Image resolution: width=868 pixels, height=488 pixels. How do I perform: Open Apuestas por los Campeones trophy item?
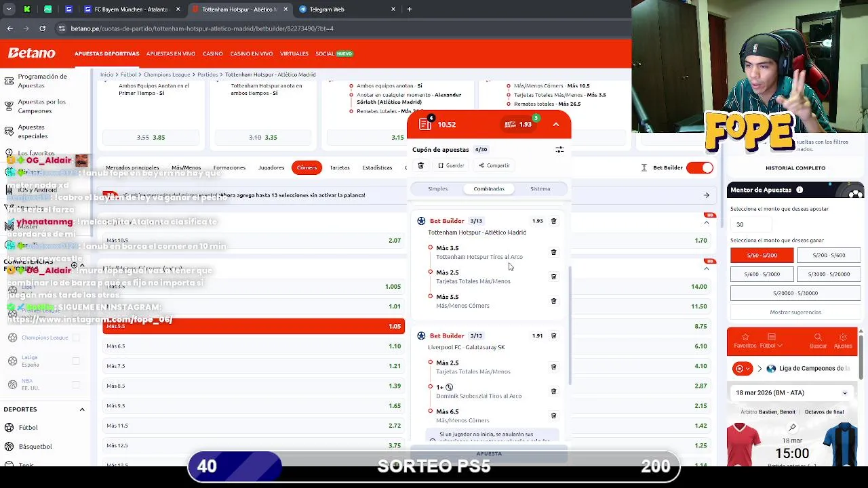pyautogui.click(x=42, y=106)
